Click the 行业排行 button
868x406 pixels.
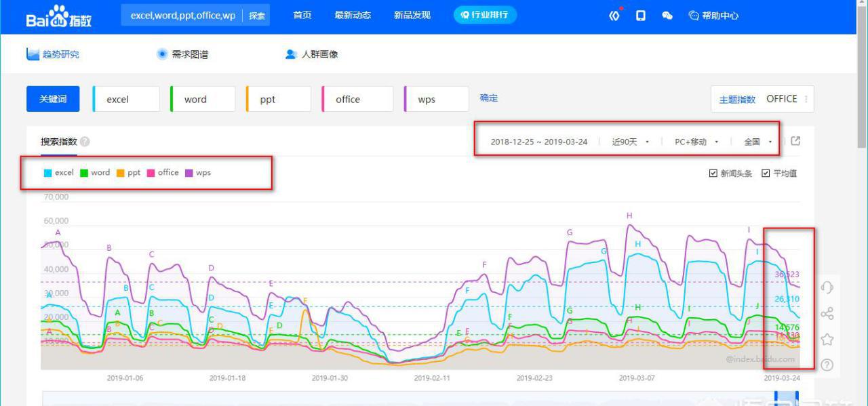[x=485, y=15]
